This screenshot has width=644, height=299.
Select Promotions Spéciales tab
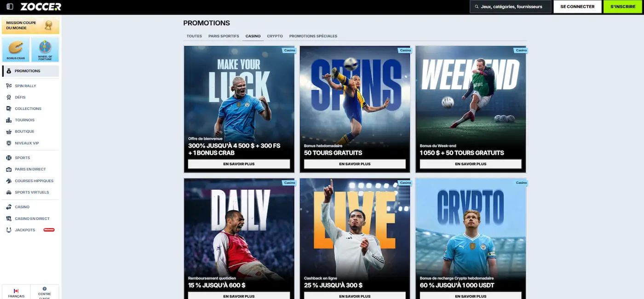coord(313,36)
